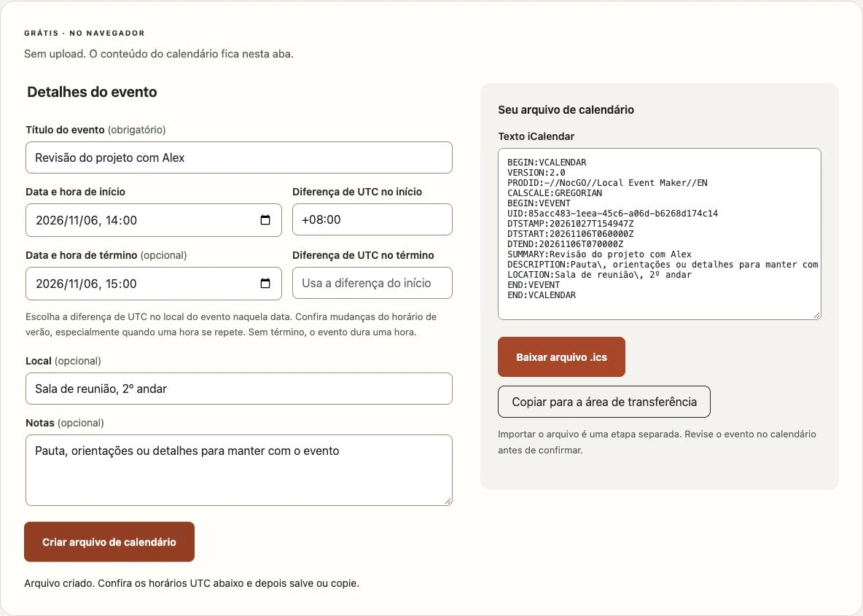Click the event title field 'Revisão do projeto com Alex'
This screenshot has height=616, width=863.
[239, 157]
